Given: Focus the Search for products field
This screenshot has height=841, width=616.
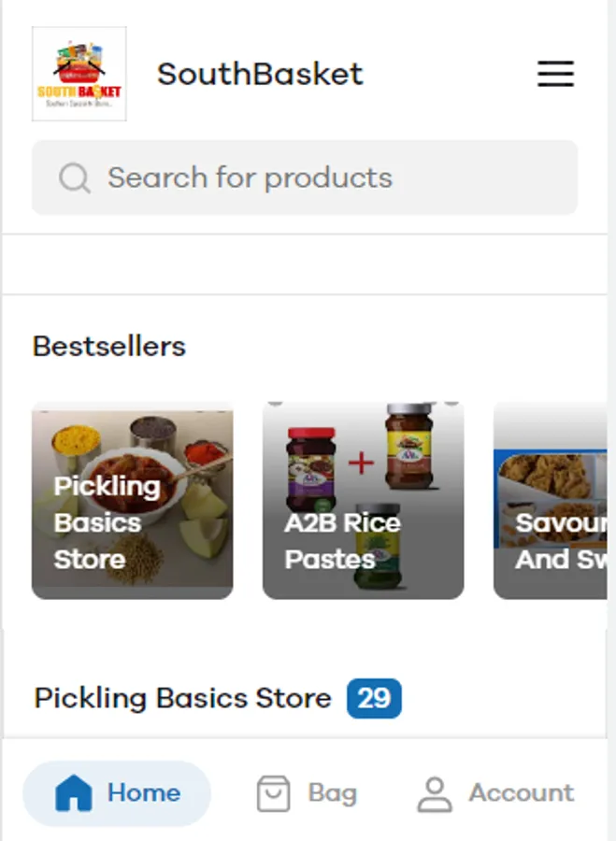Looking at the screenshot, I should click(x=318, y=178).
